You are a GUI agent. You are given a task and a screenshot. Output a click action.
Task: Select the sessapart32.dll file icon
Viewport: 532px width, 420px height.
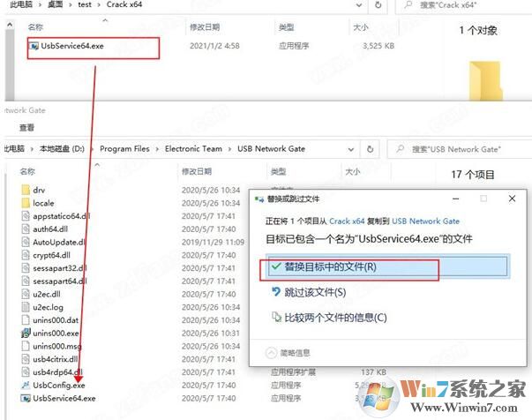pos(26,268)
